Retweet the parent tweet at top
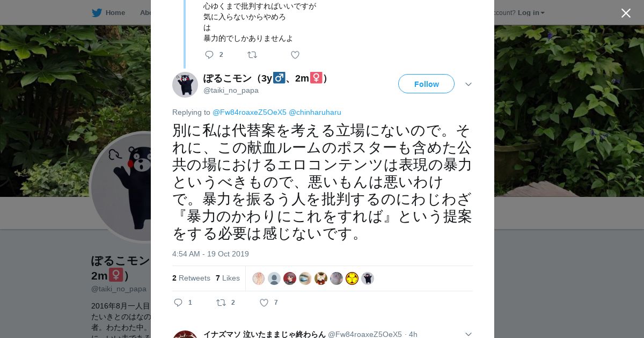This screenshot has width=644, height=338. pos(252,55)
